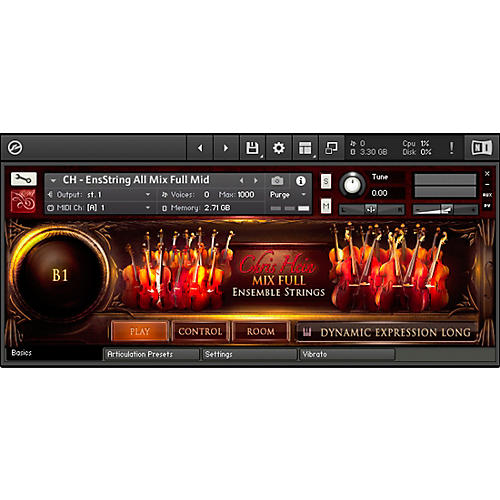
Task: Open snapshot view with the camera icon
Action: (277, 181)
